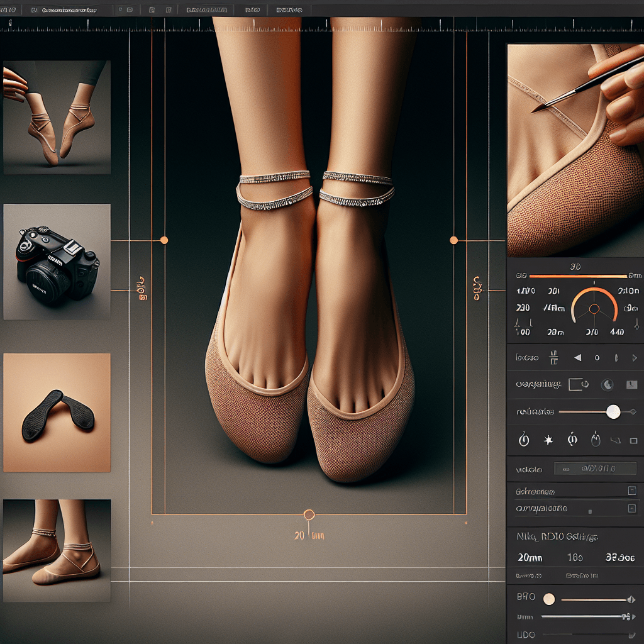
Task: Click the half-diamond icon ending the swatch slider
Action: [631, 599]
